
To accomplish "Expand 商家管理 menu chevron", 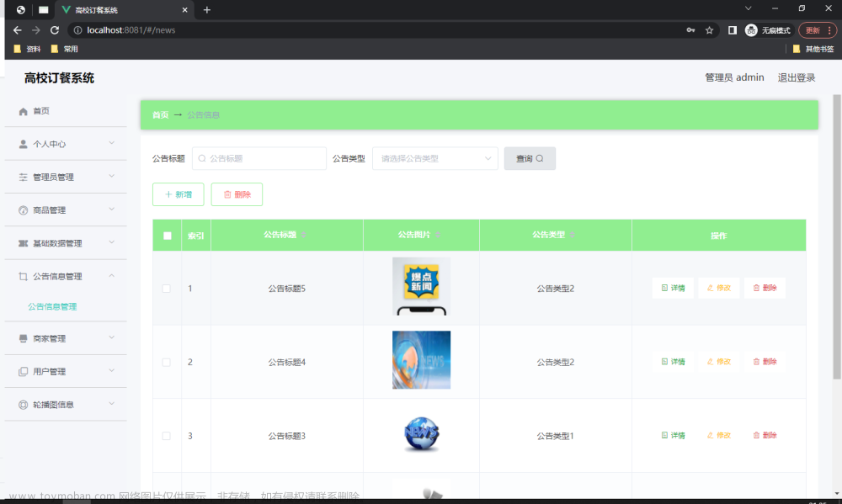I will tap(112, 337).
